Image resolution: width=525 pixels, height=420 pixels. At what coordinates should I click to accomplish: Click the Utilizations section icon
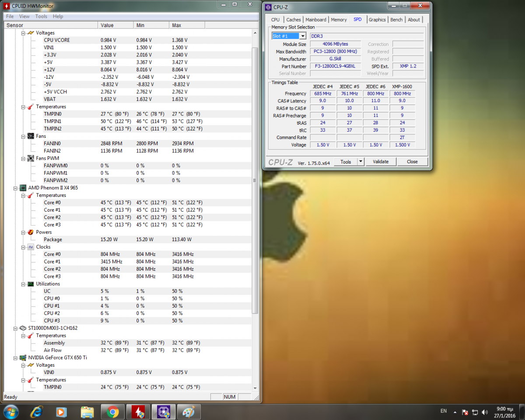(31, 283)
